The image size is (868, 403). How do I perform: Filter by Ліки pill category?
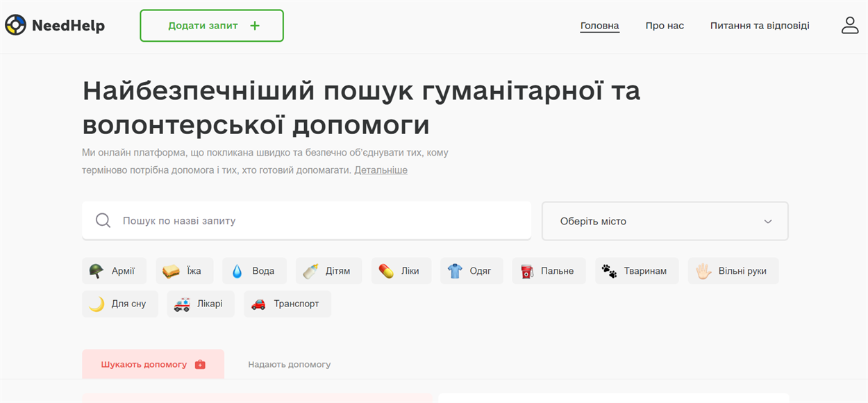[x=401, y=271]
